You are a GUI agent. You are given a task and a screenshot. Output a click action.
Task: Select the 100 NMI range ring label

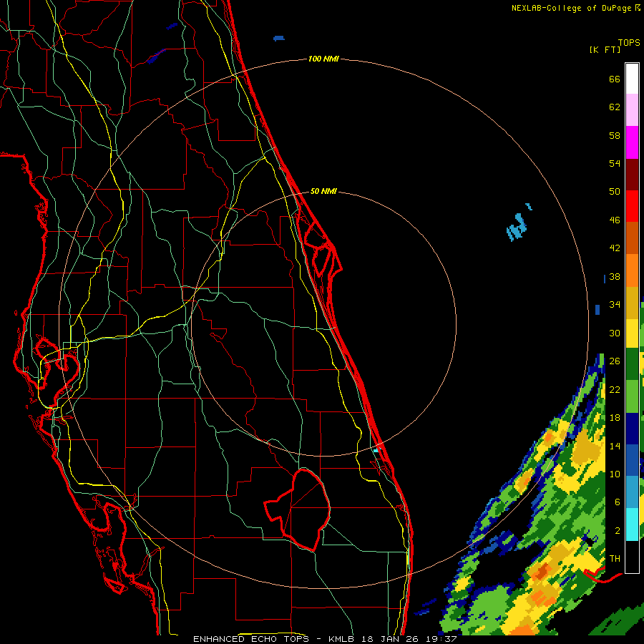coord(323,59)
